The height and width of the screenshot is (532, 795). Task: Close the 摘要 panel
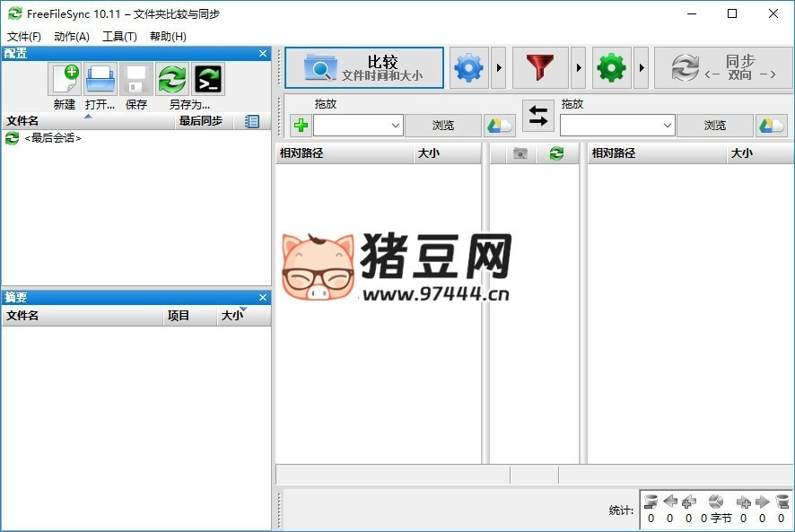263,297
